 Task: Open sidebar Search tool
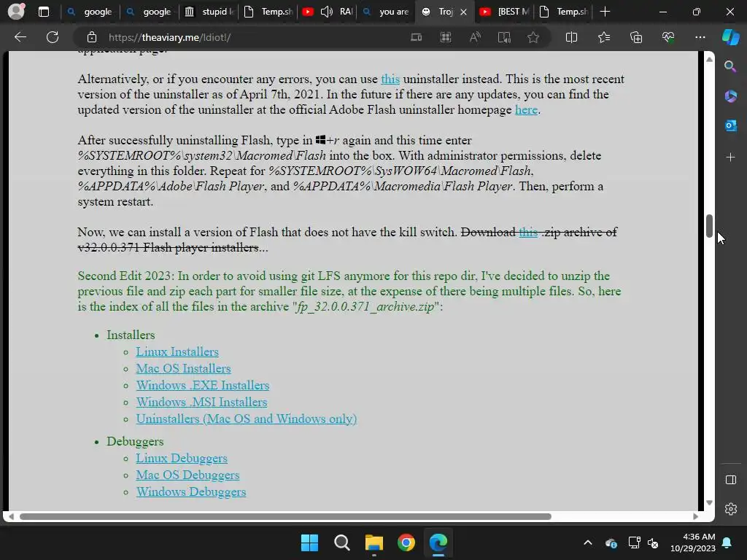[730, 66]
